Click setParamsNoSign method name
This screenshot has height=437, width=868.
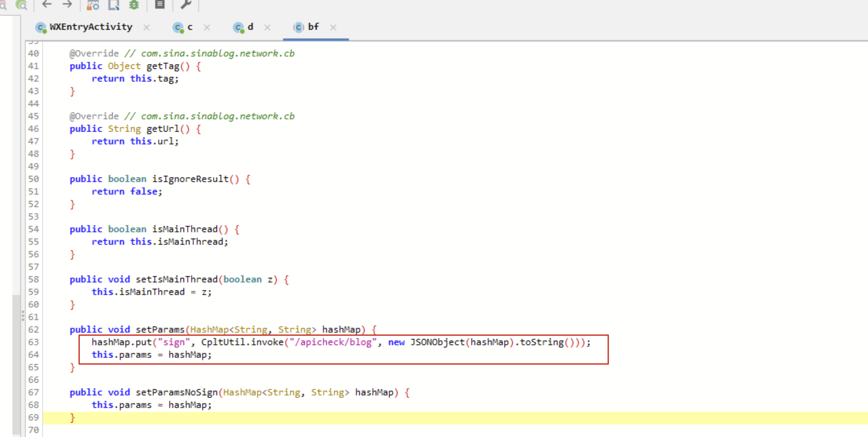tap(177, 392)
